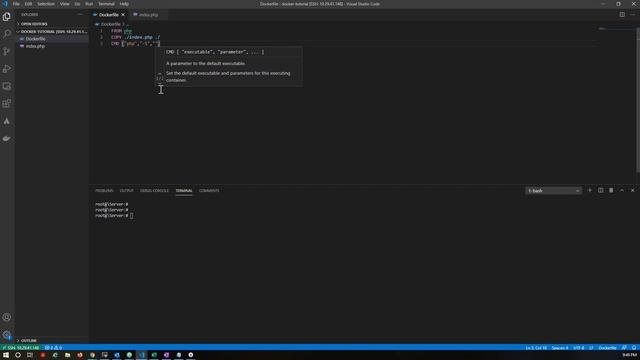Switch to the Output panel tab
This screenshot has width=640, height=360.
click(x=127, y=191)
